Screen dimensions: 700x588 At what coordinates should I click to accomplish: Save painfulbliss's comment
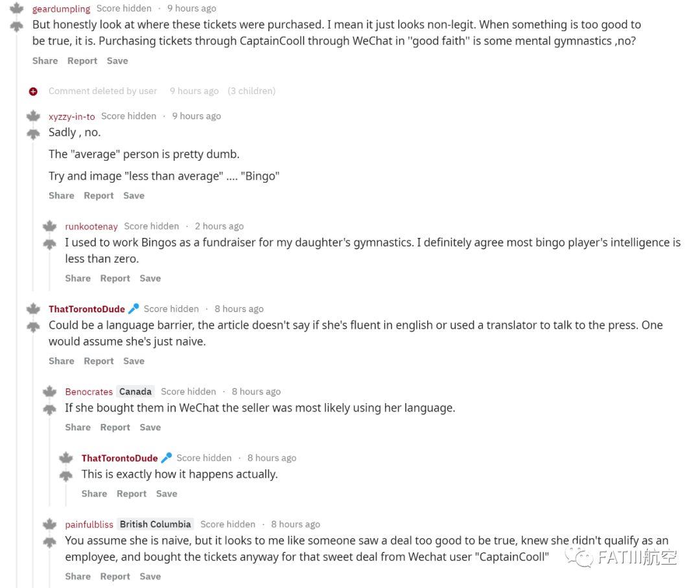click(150, 576)
